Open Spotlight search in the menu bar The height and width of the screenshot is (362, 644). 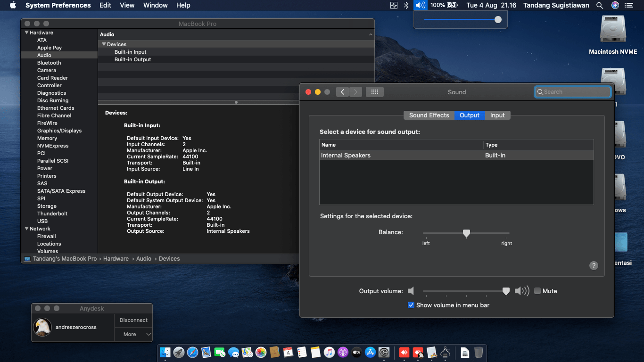pos(600,5)
